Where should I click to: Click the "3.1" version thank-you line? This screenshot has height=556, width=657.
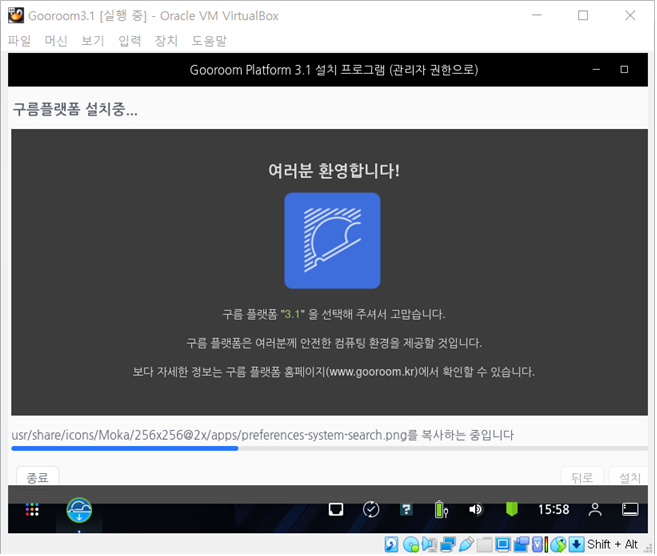pos(334,314)
